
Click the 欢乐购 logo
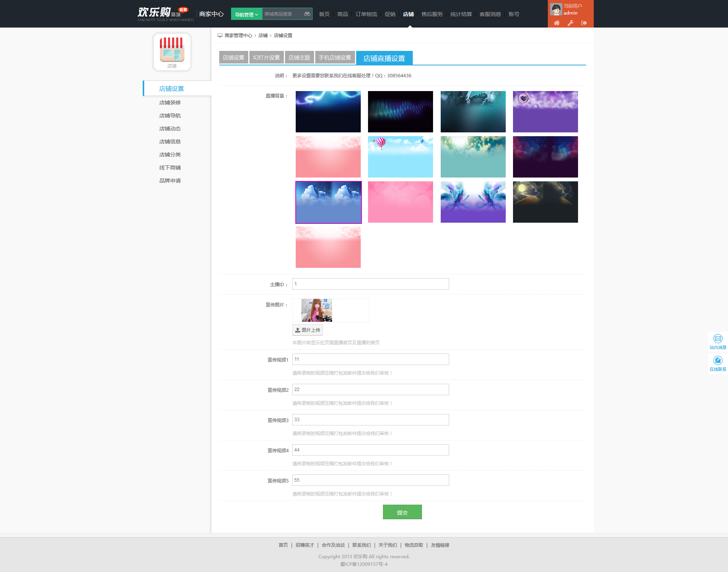tap(166, 14)
